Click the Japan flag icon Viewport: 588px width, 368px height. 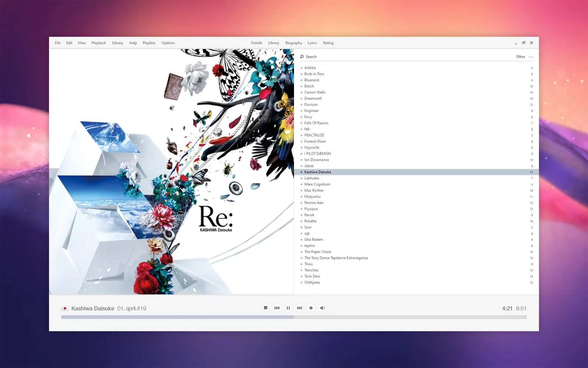tap(65, 308)
